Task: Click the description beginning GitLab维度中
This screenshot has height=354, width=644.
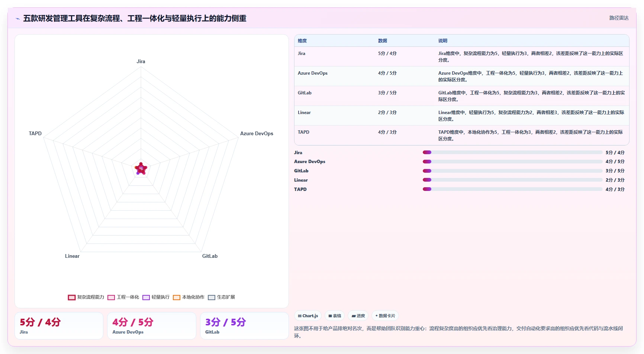Action: 531,96
